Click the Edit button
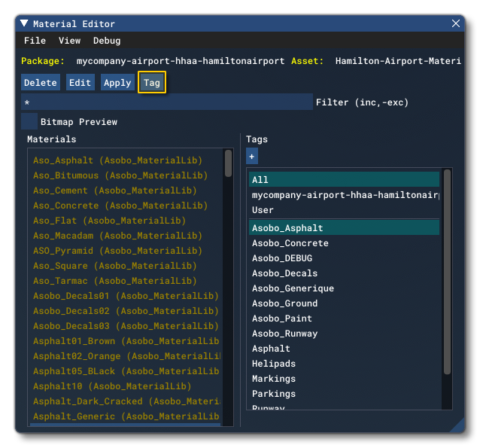The height and width of the screenshot is (448, 480). [81, 82]
